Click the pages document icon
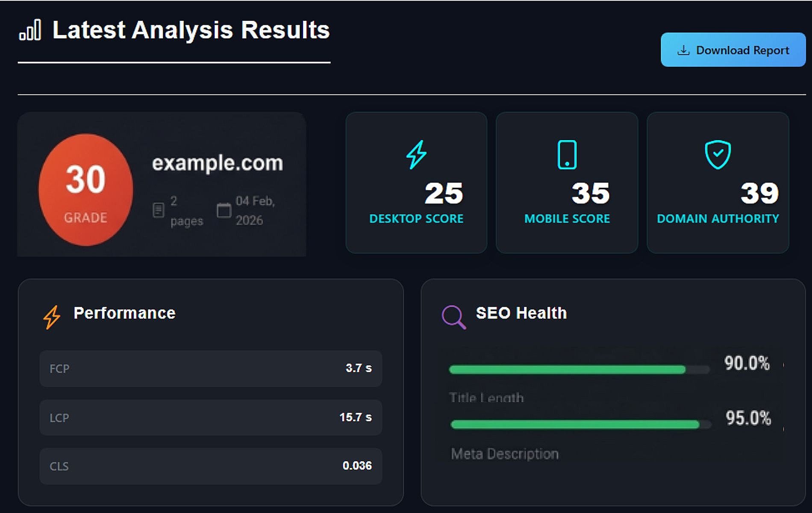 click(158, 210)
